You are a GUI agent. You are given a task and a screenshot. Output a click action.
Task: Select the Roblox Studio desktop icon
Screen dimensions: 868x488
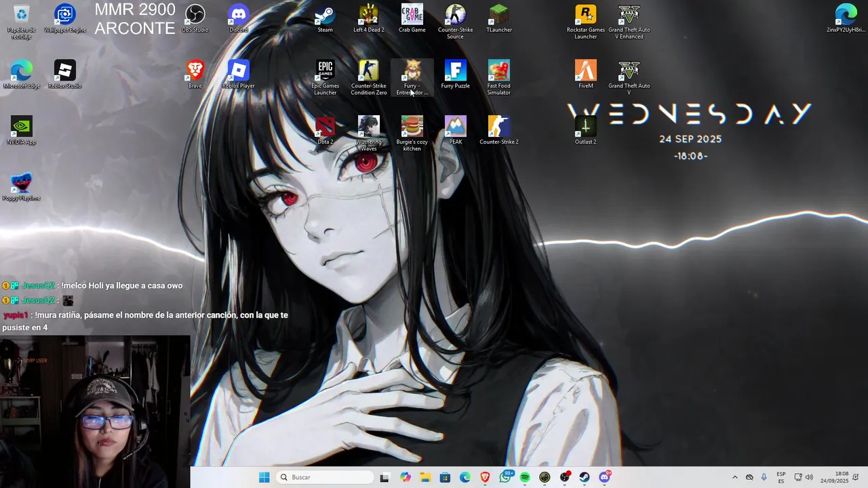[65, 75]
